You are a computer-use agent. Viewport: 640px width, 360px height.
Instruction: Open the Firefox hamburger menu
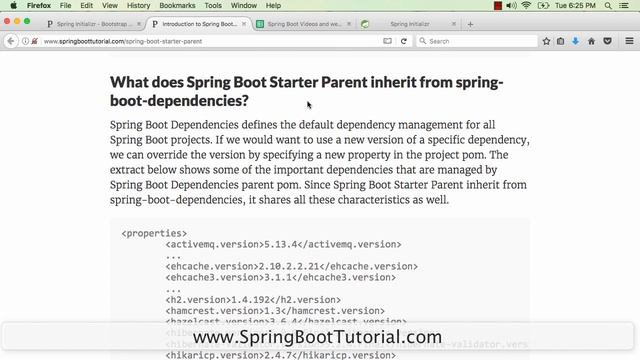[x=629, y=41]
